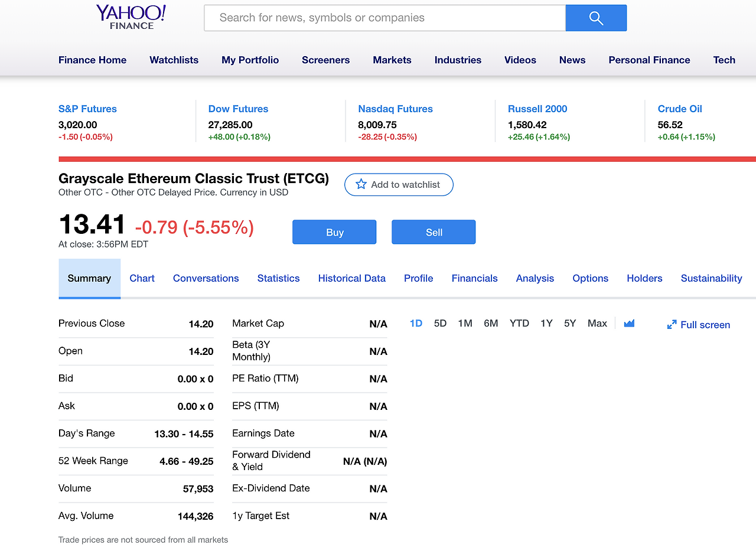Switch to the Chart tab
The width and height of the screenshot is (756, 551).
[x=142, y=278]
